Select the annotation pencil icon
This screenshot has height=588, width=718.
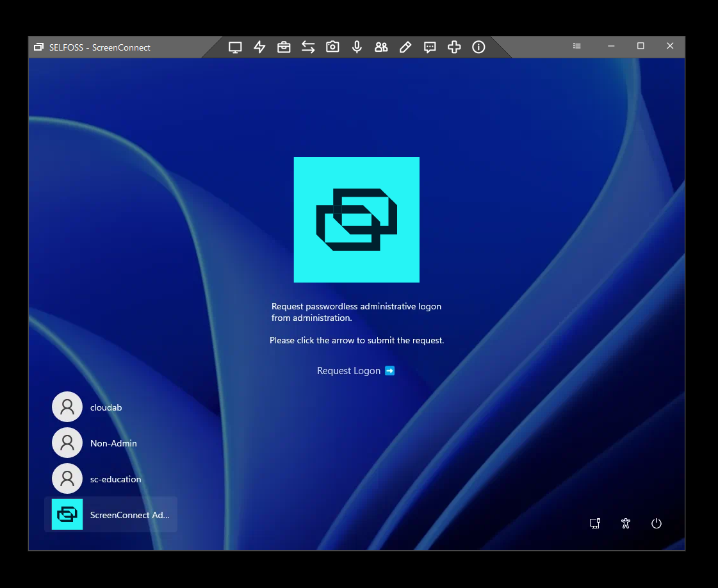click(405, 47)
